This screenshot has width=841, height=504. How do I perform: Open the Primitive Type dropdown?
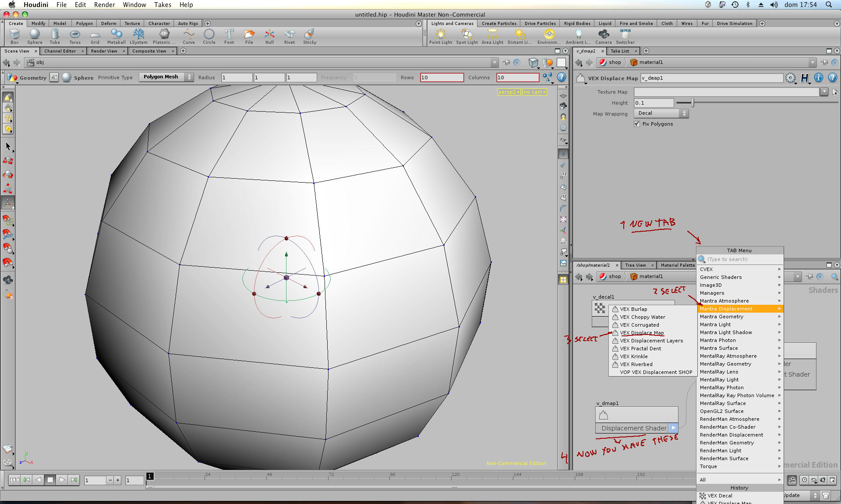coord(166,77)
